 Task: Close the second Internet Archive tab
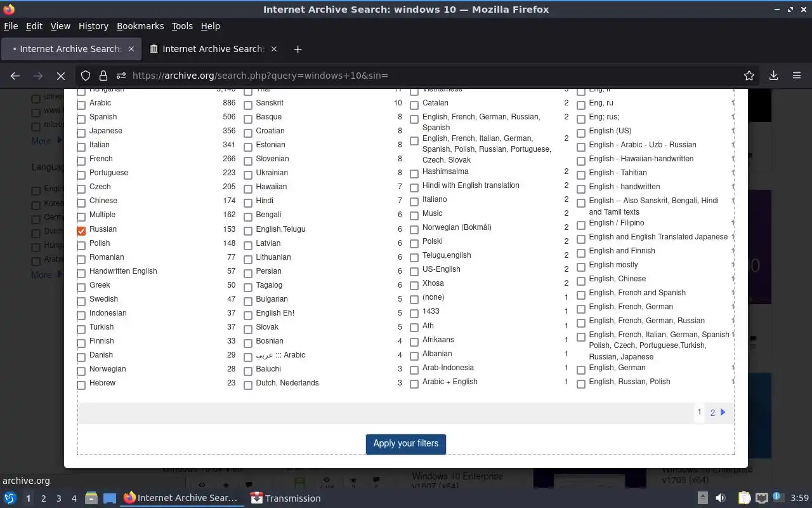pyautogui.click(x=274, y=49)
